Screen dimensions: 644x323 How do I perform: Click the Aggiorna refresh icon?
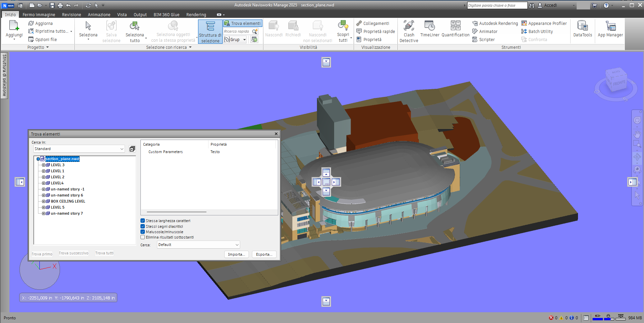pos(31,23)
